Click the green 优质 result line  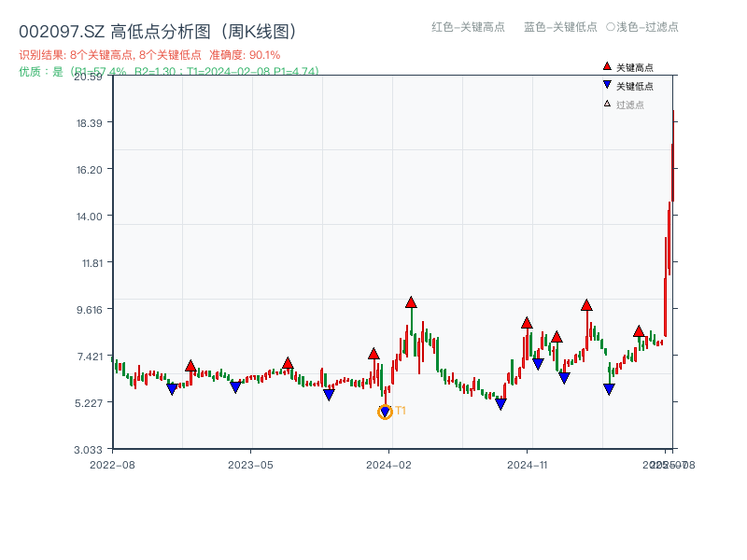point(169,72)
